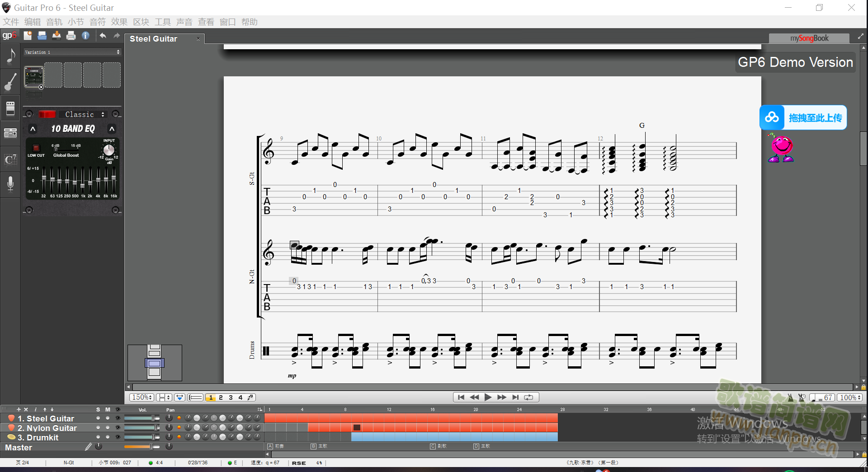The image size is (868, 472).
Task: Click the mySongBook button
Action: click(809, 38)
